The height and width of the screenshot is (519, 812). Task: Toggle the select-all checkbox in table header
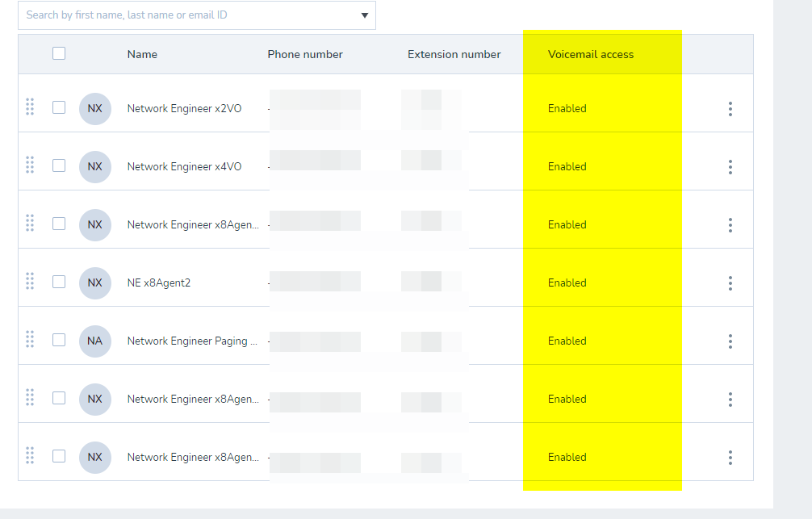(59, 54)
